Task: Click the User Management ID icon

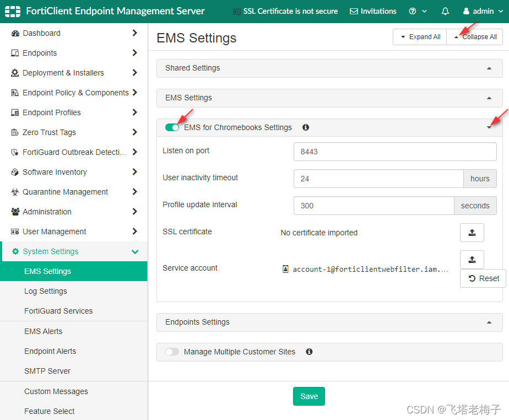Action: (x=15, y=231)
